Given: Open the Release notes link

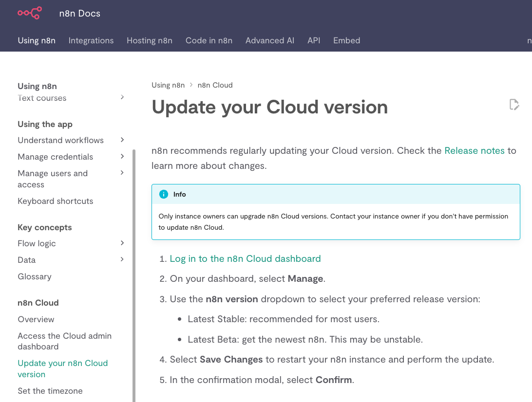Looking at the screenshot, I should 475,150.
